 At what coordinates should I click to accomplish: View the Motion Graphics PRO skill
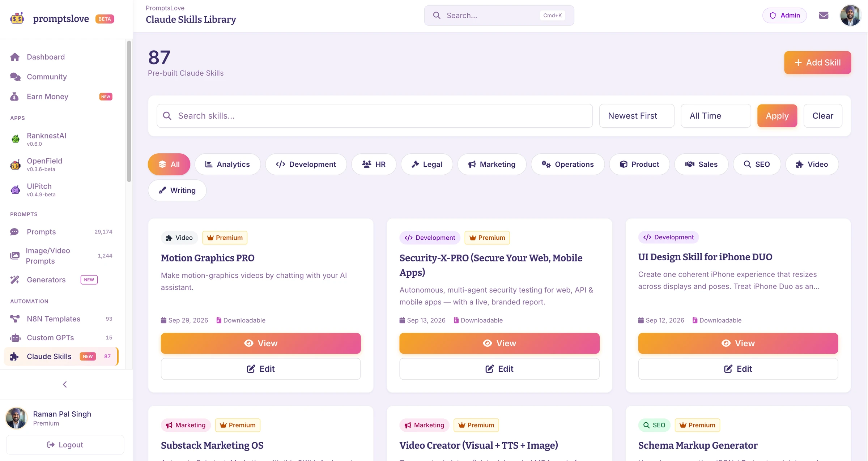(261, 343)
